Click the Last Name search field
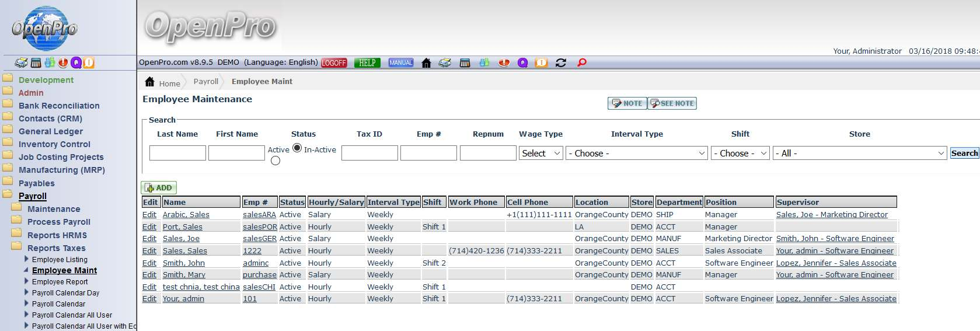The width and height of the screenshot is (980, 331). (x=177, y=153)
